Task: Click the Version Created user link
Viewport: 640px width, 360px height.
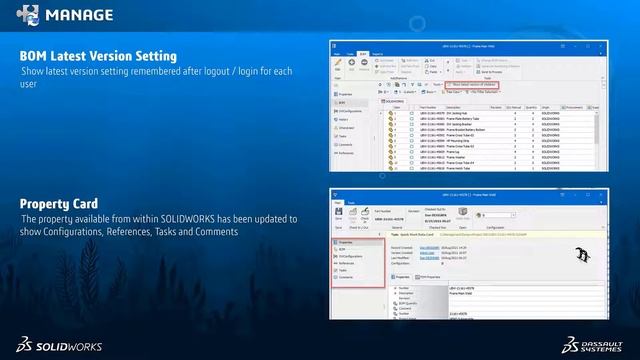Action: [x=427, y=253]
